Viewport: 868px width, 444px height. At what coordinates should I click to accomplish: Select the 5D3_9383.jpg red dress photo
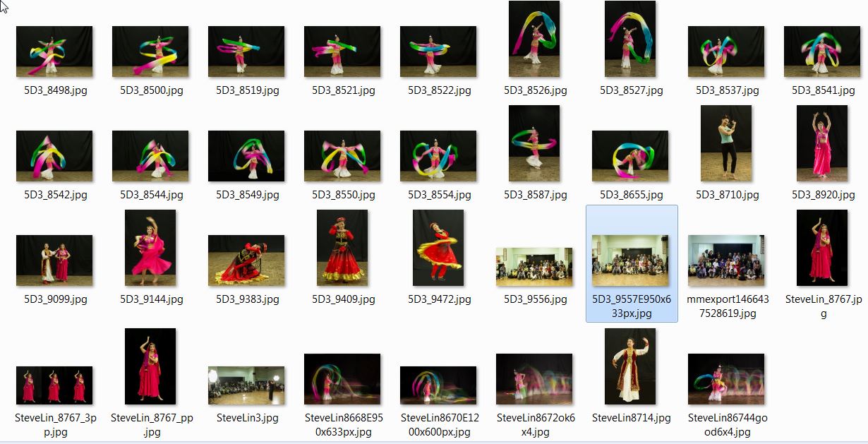246,261
